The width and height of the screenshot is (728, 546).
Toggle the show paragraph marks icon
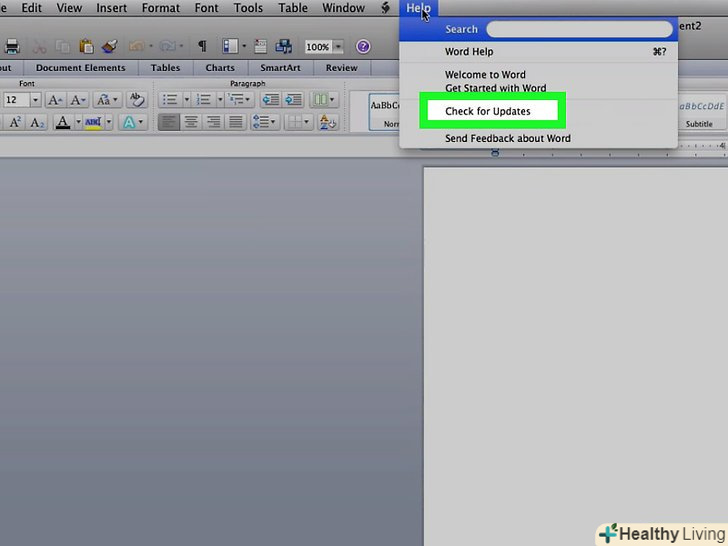(202, 46)
